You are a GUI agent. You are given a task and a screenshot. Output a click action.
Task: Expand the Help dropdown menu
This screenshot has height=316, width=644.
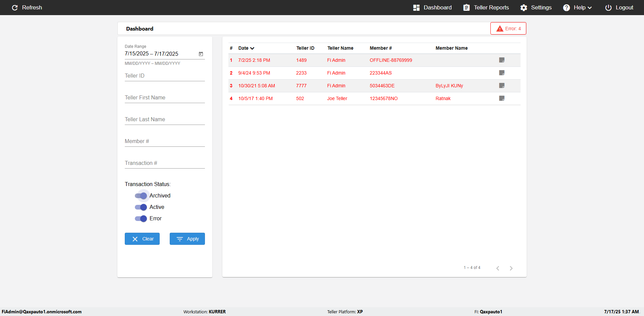tap(578, 7)
